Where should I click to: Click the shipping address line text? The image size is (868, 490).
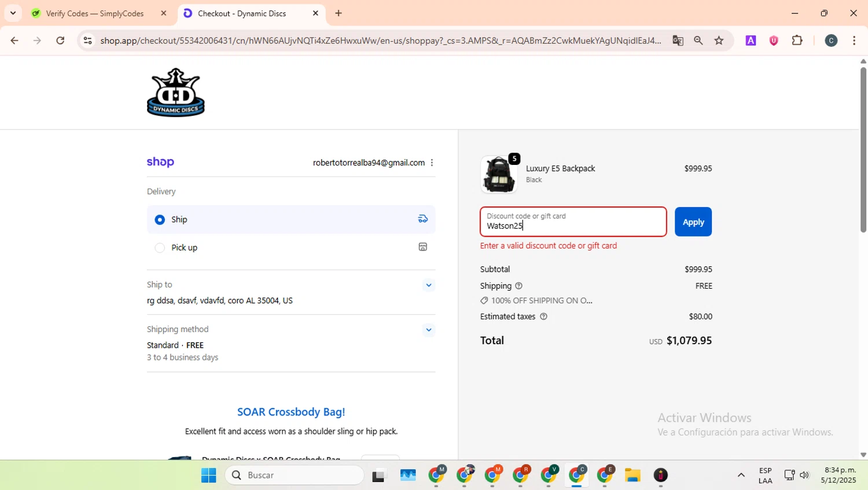point(219,301)
